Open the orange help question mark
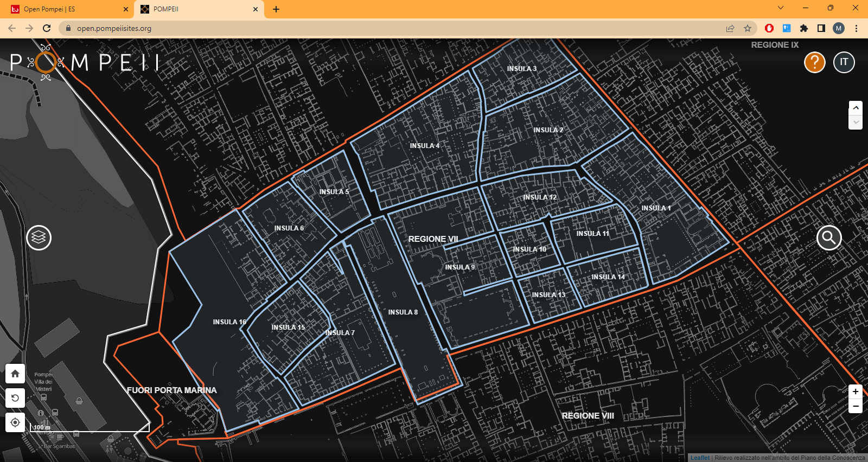The image size is (868, 462). tap(814, 62)
